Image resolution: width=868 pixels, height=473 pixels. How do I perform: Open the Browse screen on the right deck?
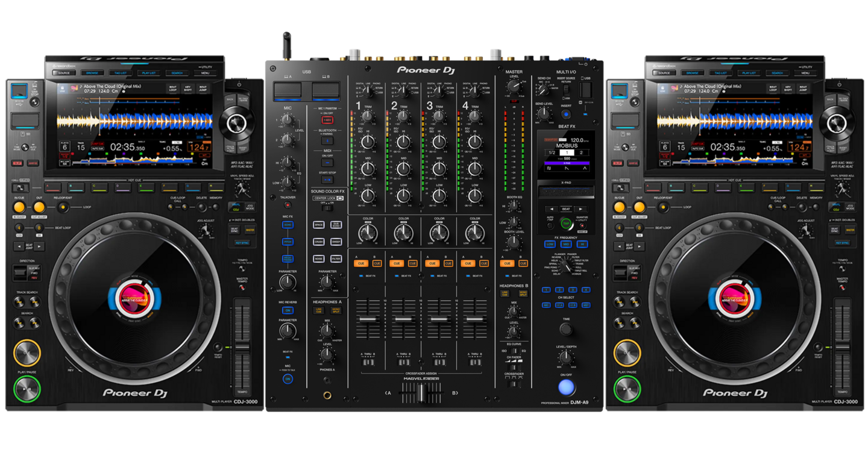pos(692,73)
